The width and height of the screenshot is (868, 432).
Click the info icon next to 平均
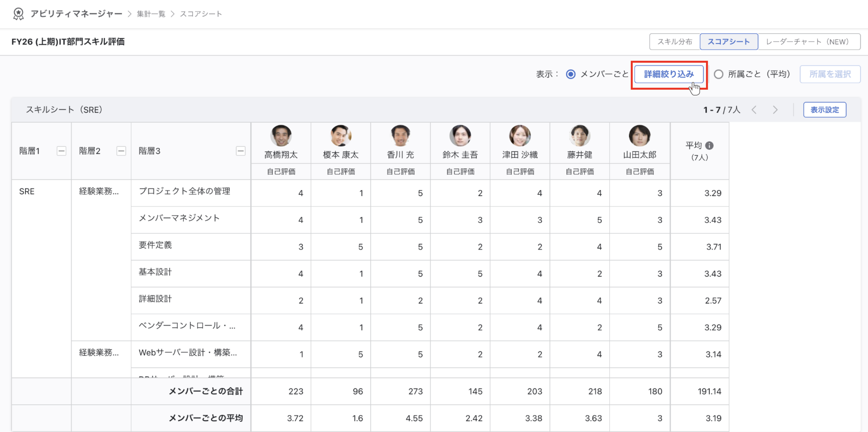(x=709, y=146)
